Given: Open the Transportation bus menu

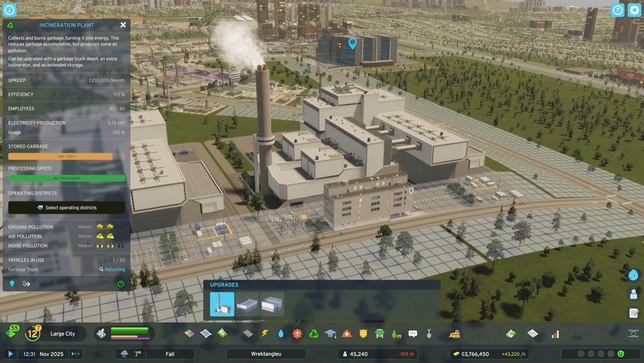Looking at the screenshot, I should [x=380, y=334].
